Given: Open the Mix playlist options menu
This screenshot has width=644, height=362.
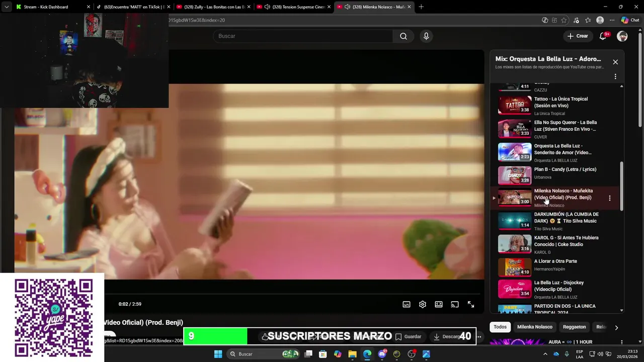Looking at the screenshot, I should coord(615,76).
